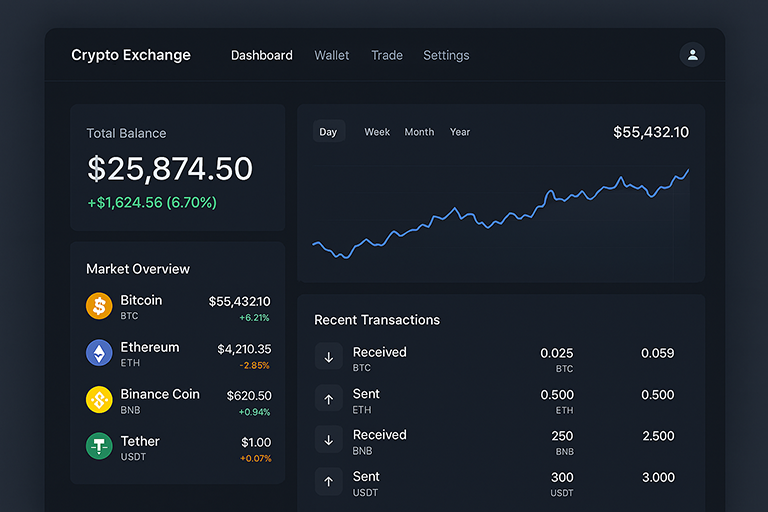Click the Sent USDT up-arrow icon

click(x=328, y=482)
